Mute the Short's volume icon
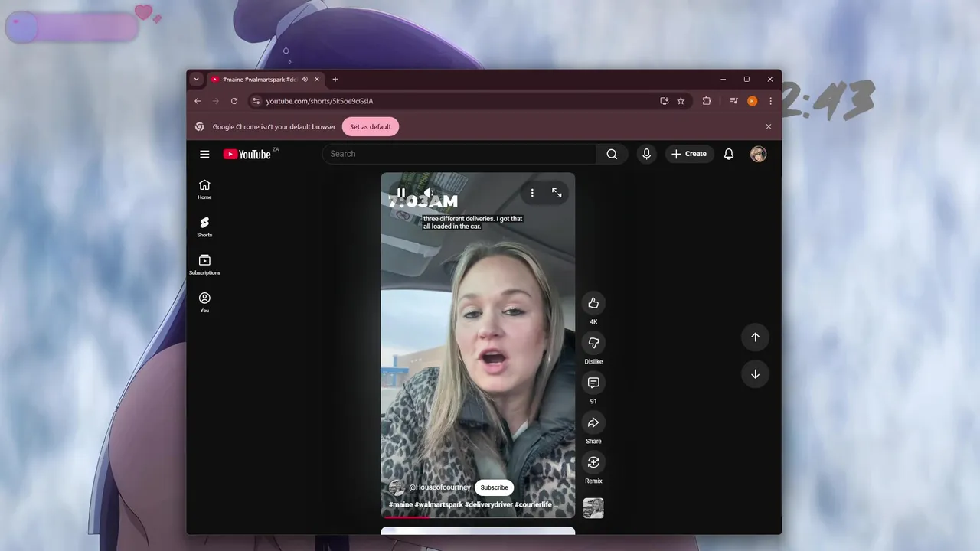The image size is (980, 551). click(x=429, y=193)
